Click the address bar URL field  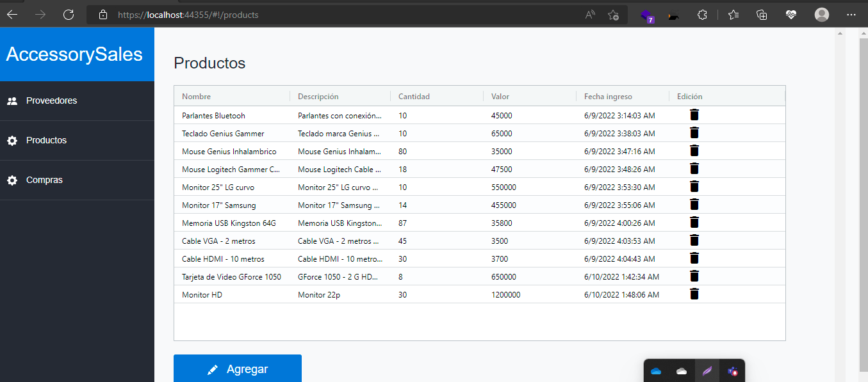tap(192, 15)
